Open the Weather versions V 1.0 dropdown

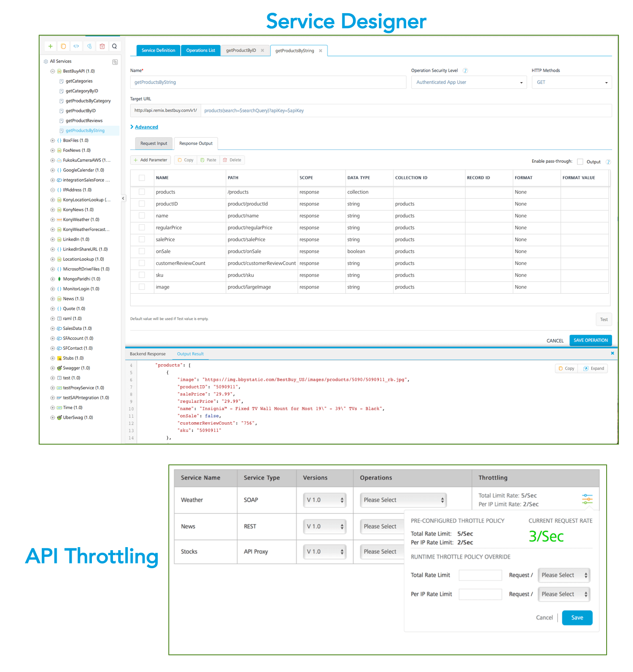click(x=324, y=500)
